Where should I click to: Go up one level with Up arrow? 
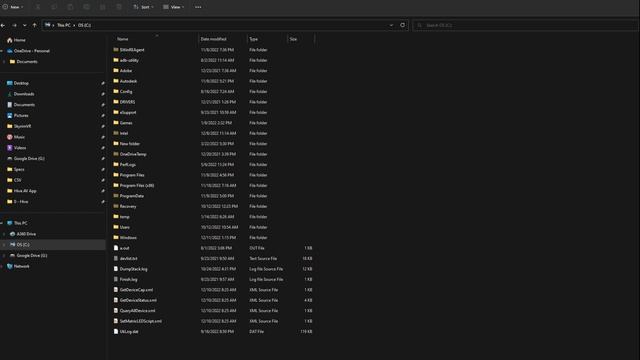[x=34, y=25]
